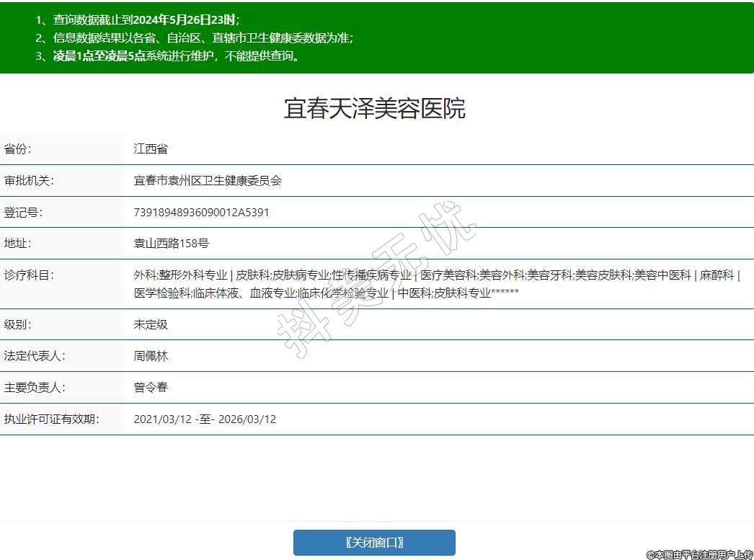Image resolution: width=754 pixels, height=560 pixels.
Task: Select the province value 江西省
Action: click(x=151, y=149)
